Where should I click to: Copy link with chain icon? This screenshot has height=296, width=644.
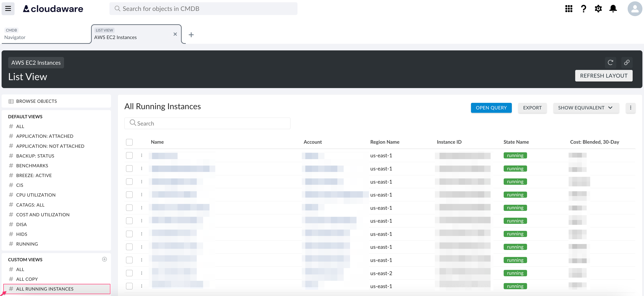pos(627,62)
